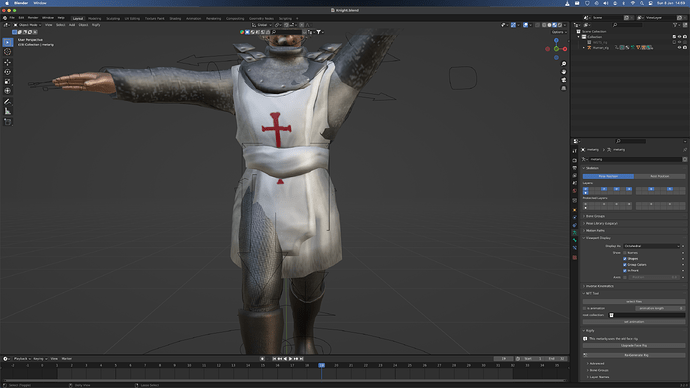Toggle visibility eye of Collection in outliner

point(679,37)
